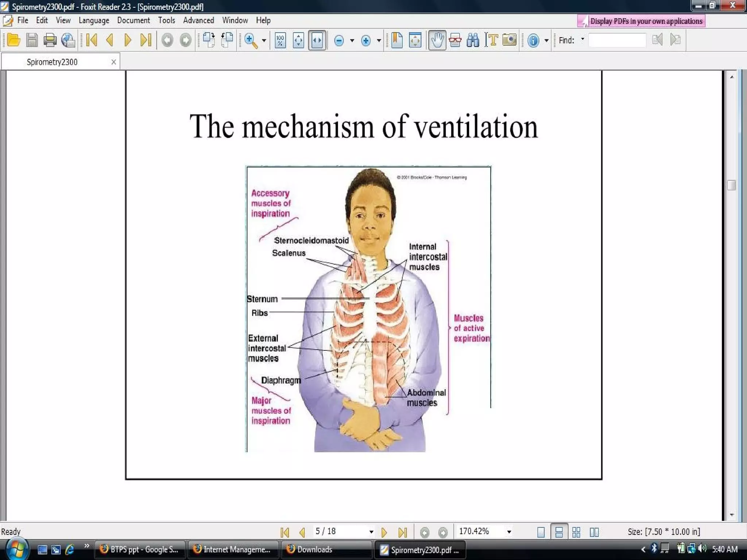Screen dimensions: 747x560
Task: Expand the Find options dropdown arrow
Action: 582,39
